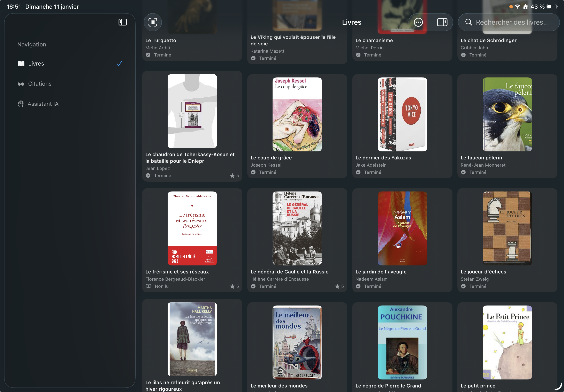This screenshot has width=564, height=392.
Task: Open Assistant IA section
Action: [43, 104]
